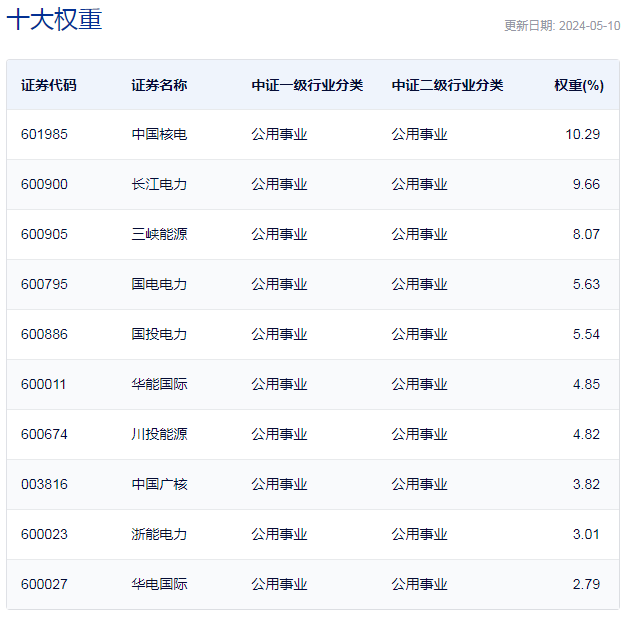Click stock code 003816

click(44, 484)
